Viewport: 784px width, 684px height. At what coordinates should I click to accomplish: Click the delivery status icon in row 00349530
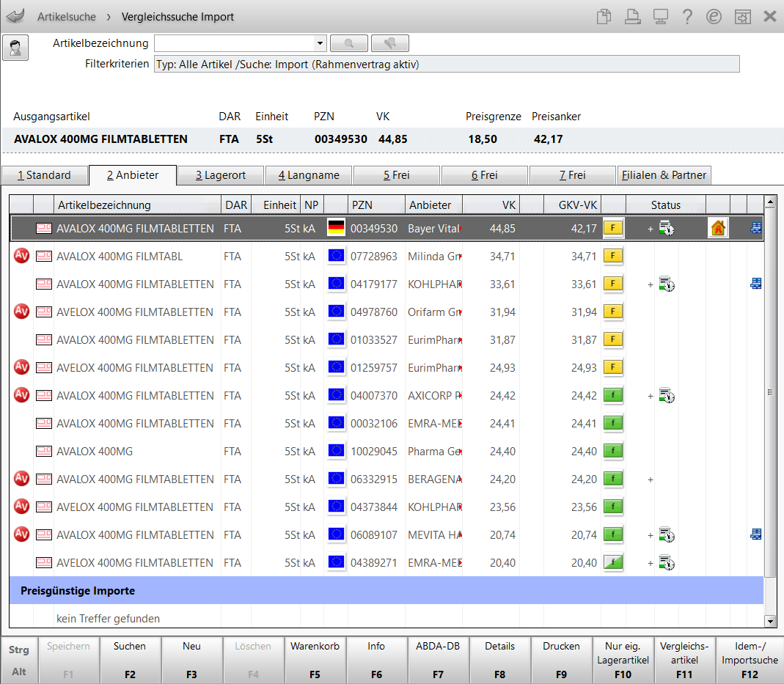tap(667, 228)
